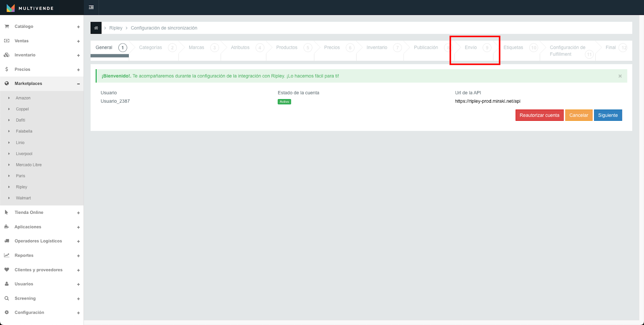Open Coppel under Marketplaces
The image size is (644, 325).
pos(22,109)
